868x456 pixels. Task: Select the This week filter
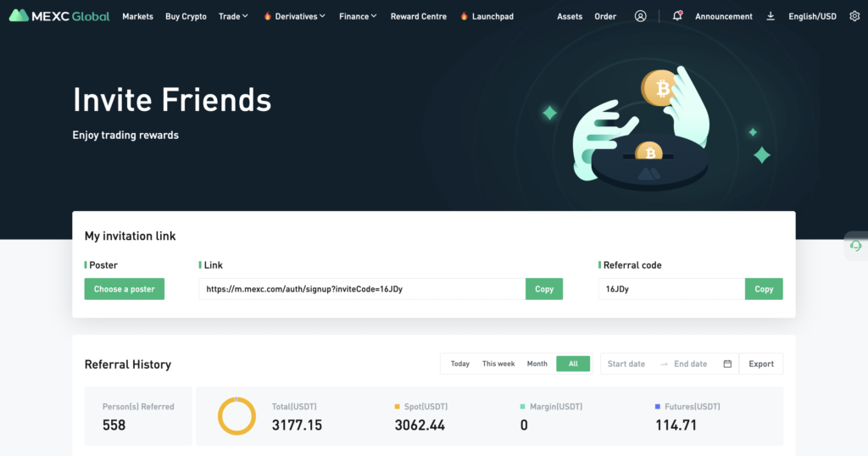[x=498, y=364]
